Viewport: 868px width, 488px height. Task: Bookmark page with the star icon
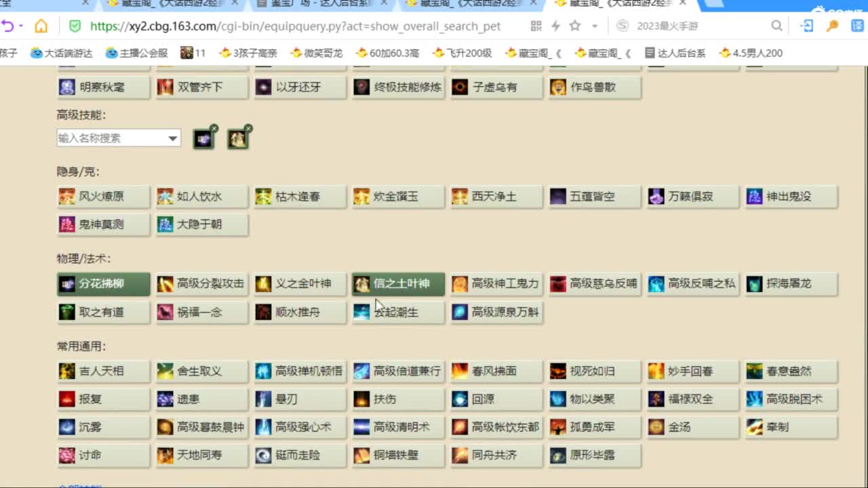[575, 26]
